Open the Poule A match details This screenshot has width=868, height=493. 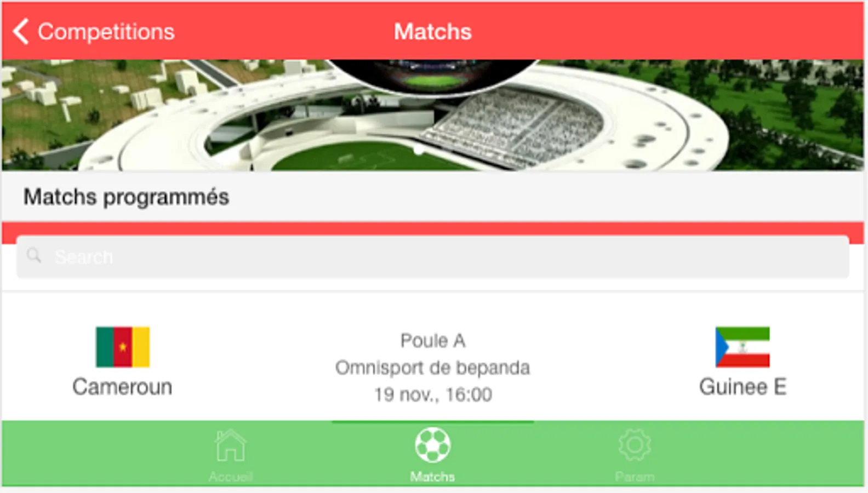pos(433,341)
